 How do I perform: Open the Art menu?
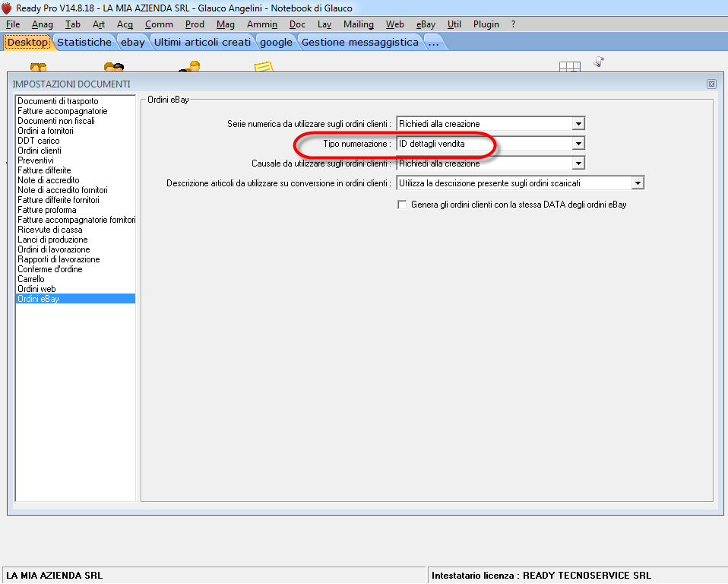pyautogui.click(x=99, y=24)
